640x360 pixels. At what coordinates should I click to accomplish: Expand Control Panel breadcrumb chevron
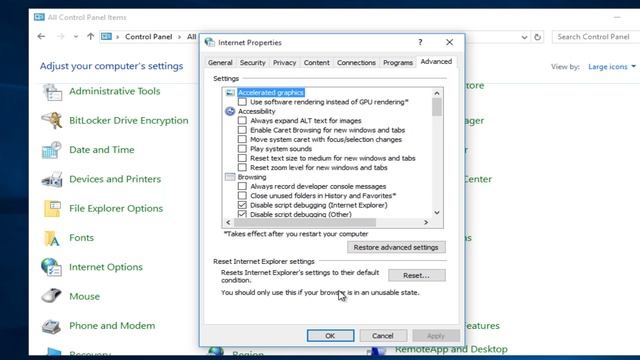point(179,37)
